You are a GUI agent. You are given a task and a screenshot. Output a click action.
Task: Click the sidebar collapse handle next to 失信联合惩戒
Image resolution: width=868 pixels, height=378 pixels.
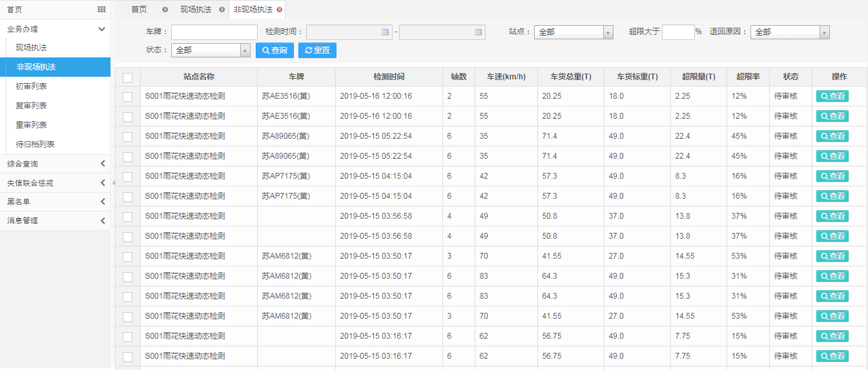(113, 183)
